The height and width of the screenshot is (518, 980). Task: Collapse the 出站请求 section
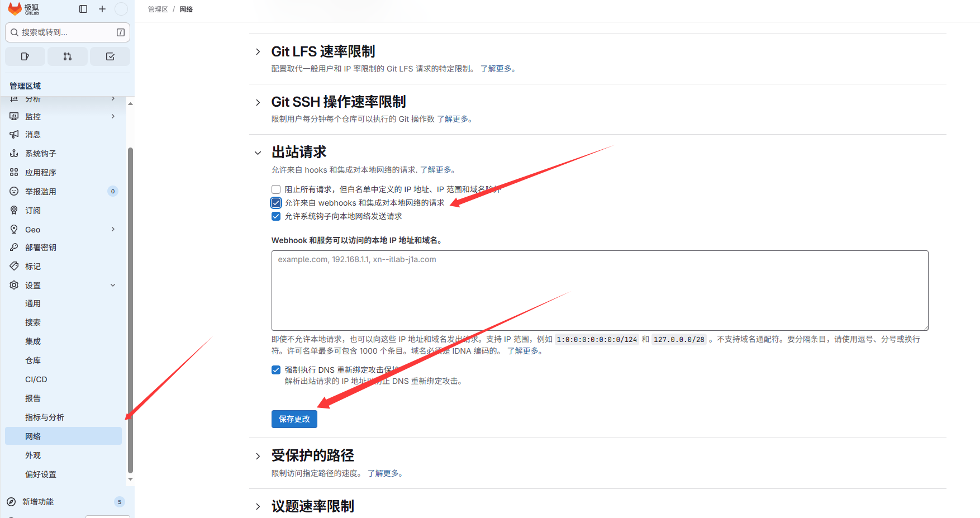point(258,153)
